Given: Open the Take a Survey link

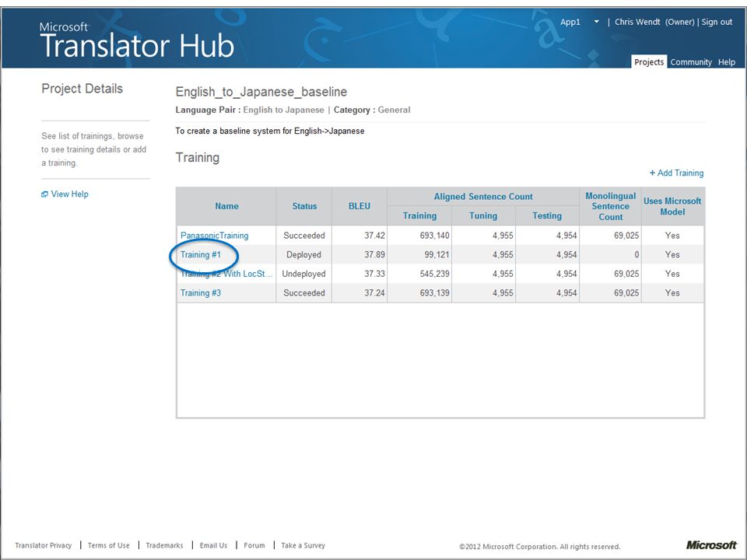Looking at the screenshot, I should [303, 545].
